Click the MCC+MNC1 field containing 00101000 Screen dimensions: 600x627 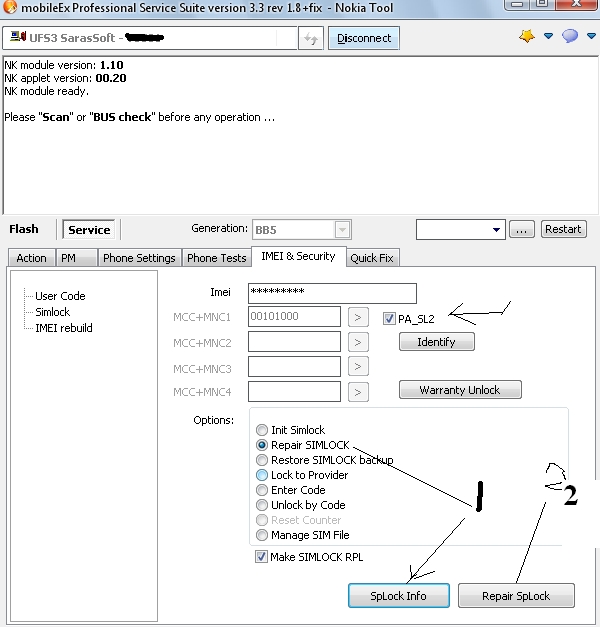pos(294,317)
